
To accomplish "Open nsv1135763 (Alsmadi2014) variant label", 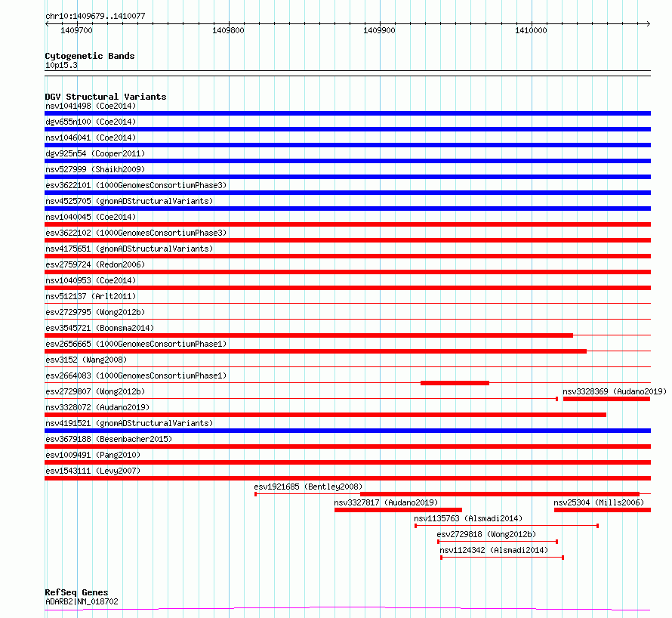I will (x=468, y=518).
